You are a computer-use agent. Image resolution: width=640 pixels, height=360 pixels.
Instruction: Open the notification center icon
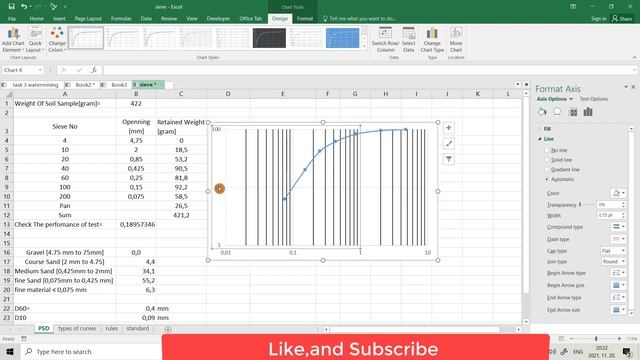(627, 351)
